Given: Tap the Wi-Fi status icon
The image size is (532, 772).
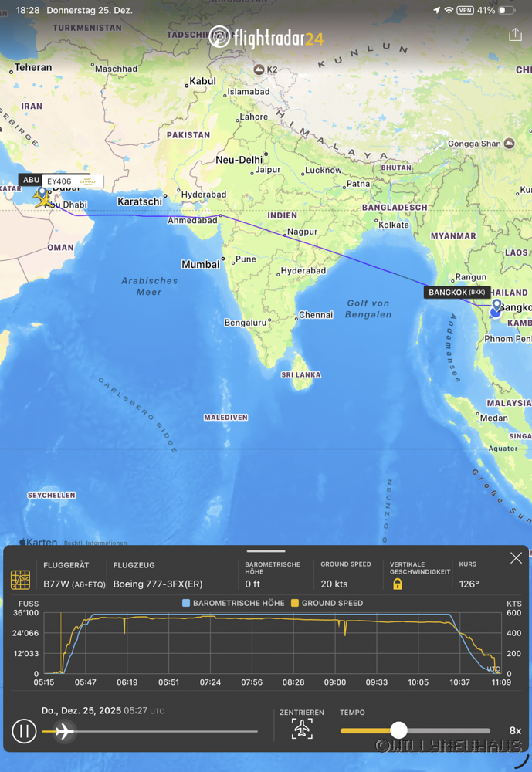Looking at the screenshot, I should (449, 10).
